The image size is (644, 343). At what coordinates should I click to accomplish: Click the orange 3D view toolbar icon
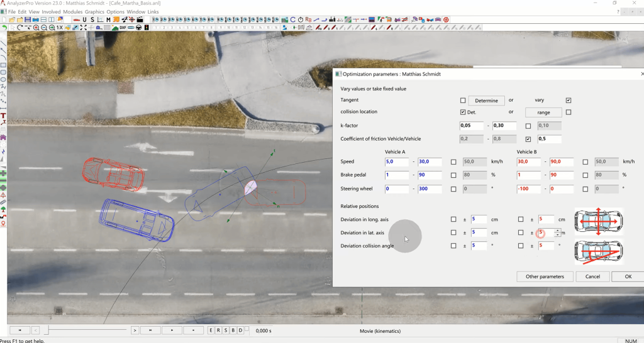pos(116,20)
